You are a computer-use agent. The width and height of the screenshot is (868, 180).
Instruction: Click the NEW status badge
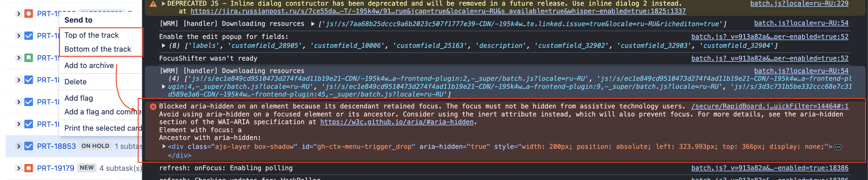87,168
